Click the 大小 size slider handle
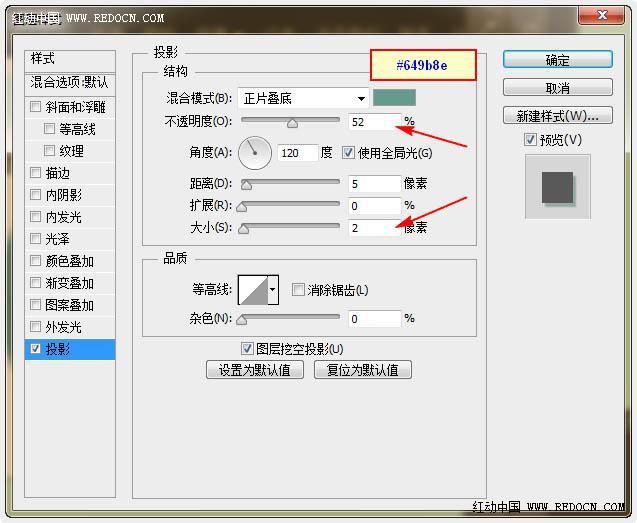The image size is (637, 523). [243, 229]
